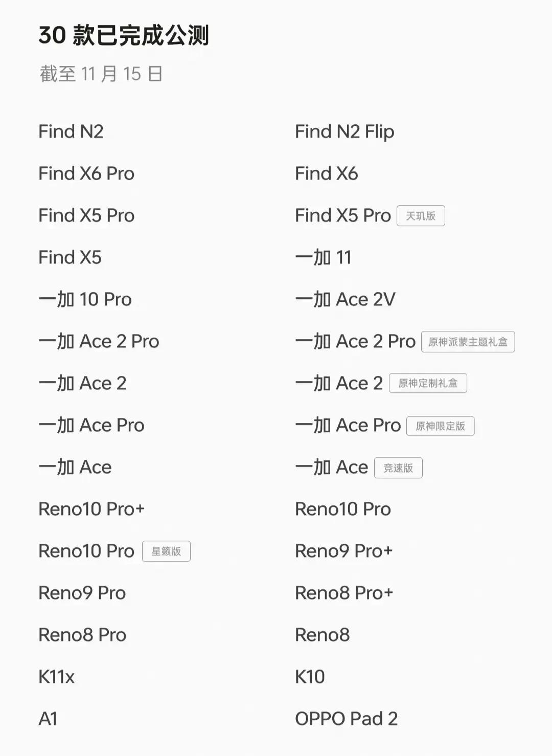The image size is (552, 756).
Task: Select the 一加 11 entry
Action: click(x=324, y=257)
